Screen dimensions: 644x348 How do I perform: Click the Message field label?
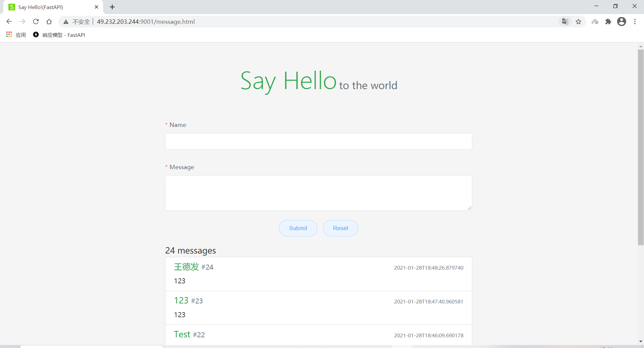(182, 167)
